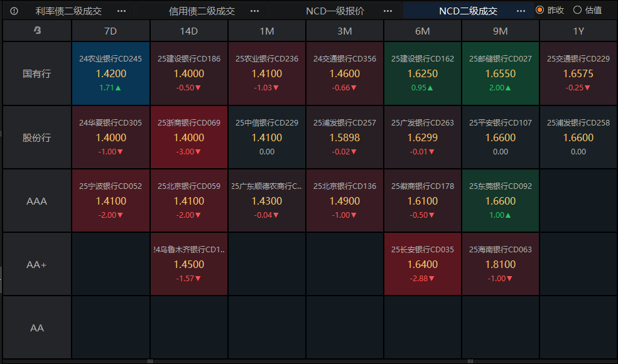The width and height of the screenshot is (618, 364).
Task: Click the 1M column header
Action: point(267,31)
